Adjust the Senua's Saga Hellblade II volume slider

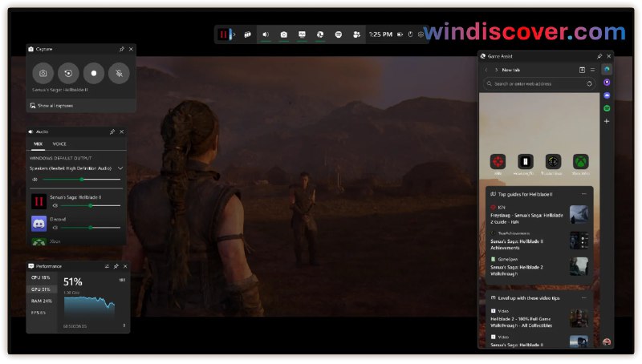[91, 206]
